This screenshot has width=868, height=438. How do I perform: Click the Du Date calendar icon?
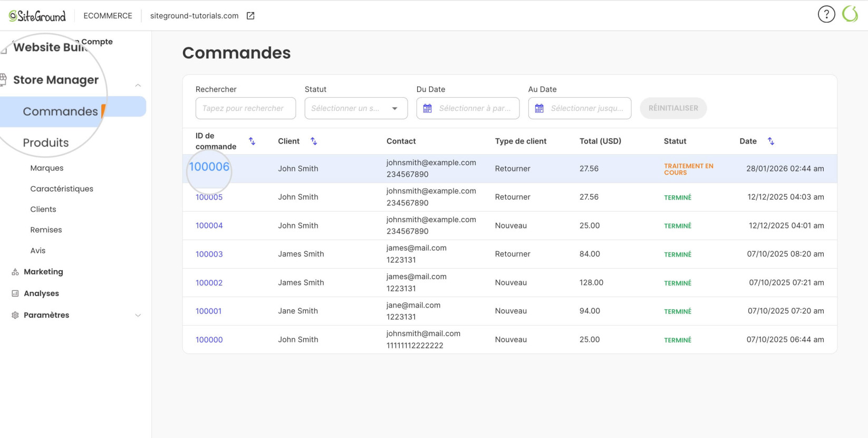[428, 108]
